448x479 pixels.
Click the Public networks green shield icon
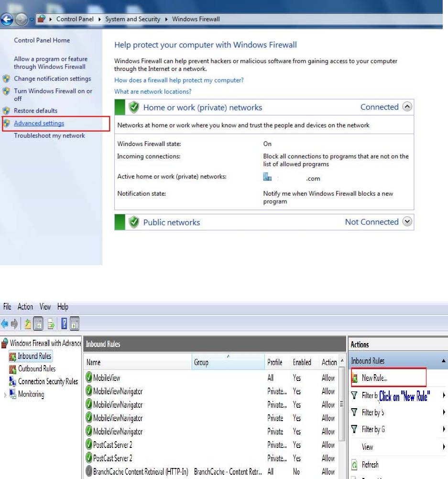(x=134, y=223)
